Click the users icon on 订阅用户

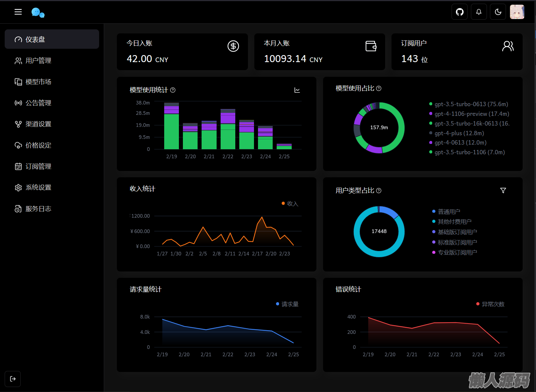tap(508, 46)
